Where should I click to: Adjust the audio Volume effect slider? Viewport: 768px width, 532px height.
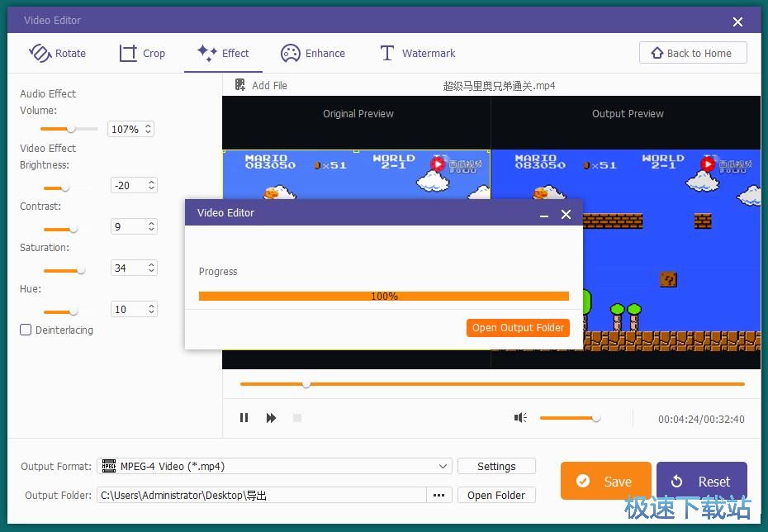69,129
